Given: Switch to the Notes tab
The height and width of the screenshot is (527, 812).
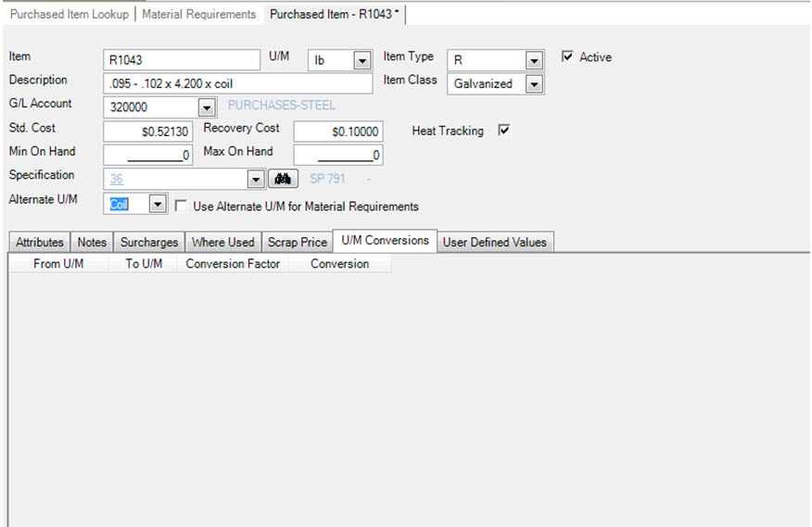Looking at the screenshot, I should click(x=92, y=243).
